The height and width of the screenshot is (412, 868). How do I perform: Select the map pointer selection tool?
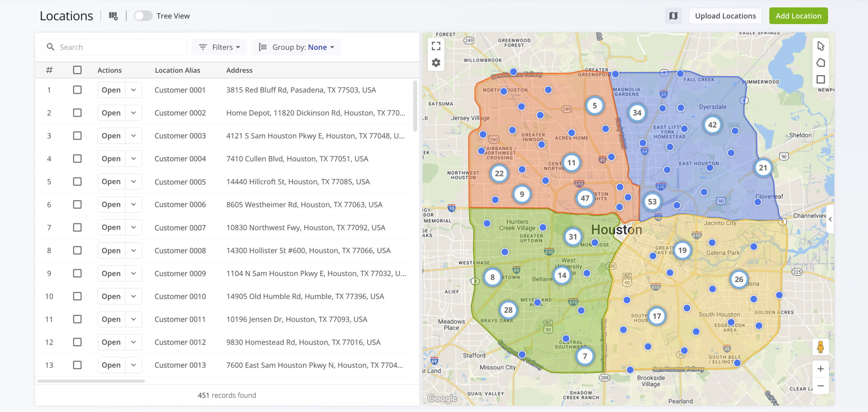point(821,46)
